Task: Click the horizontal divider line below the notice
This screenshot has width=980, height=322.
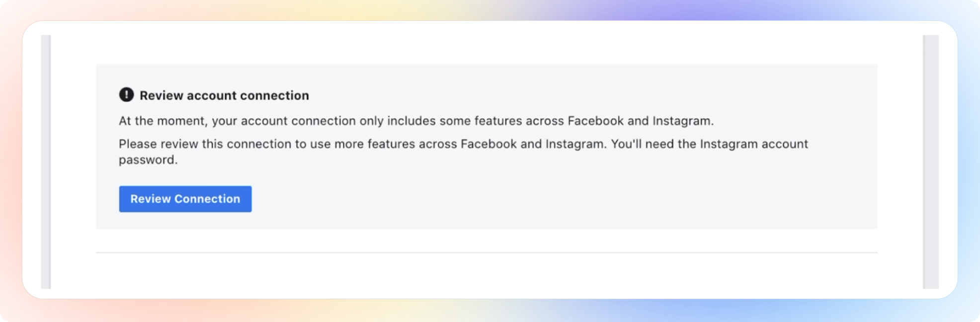Action: tap(486, 252)
